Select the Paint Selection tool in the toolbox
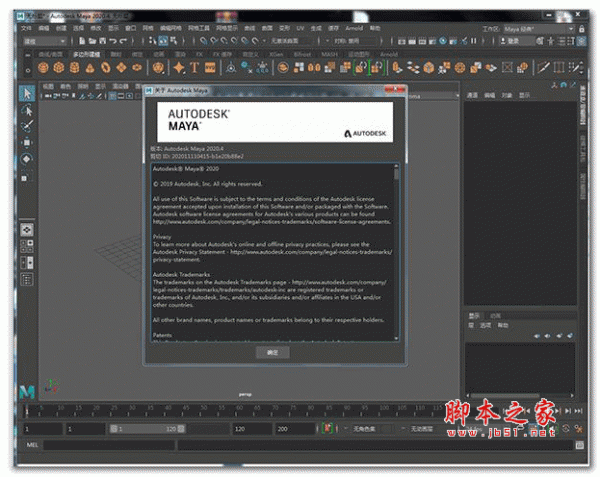 coord(27,126)
